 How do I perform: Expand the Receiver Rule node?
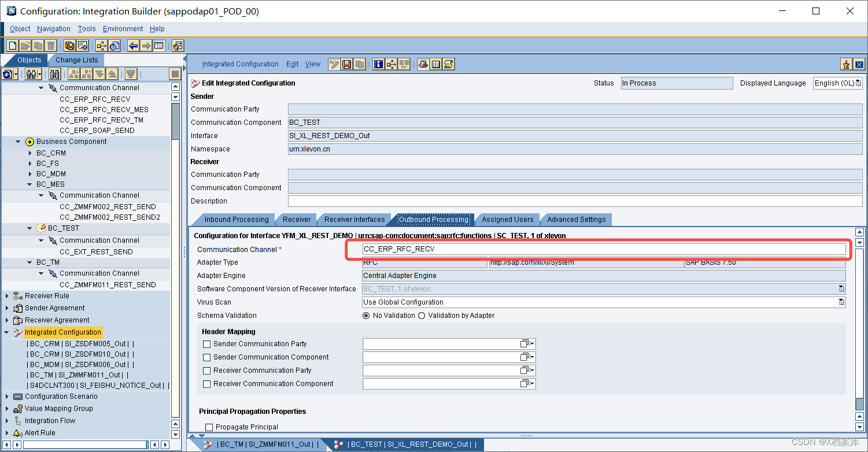pyautogui.click(x=7, y=296)
